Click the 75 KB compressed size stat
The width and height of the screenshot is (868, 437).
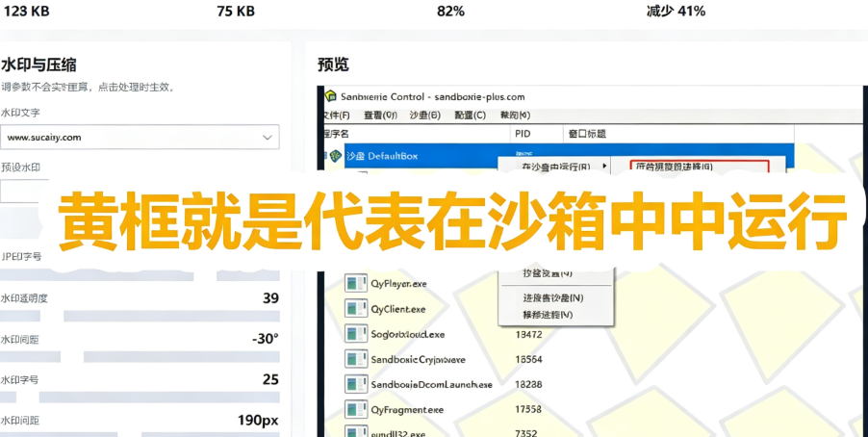tap(236, 12)
